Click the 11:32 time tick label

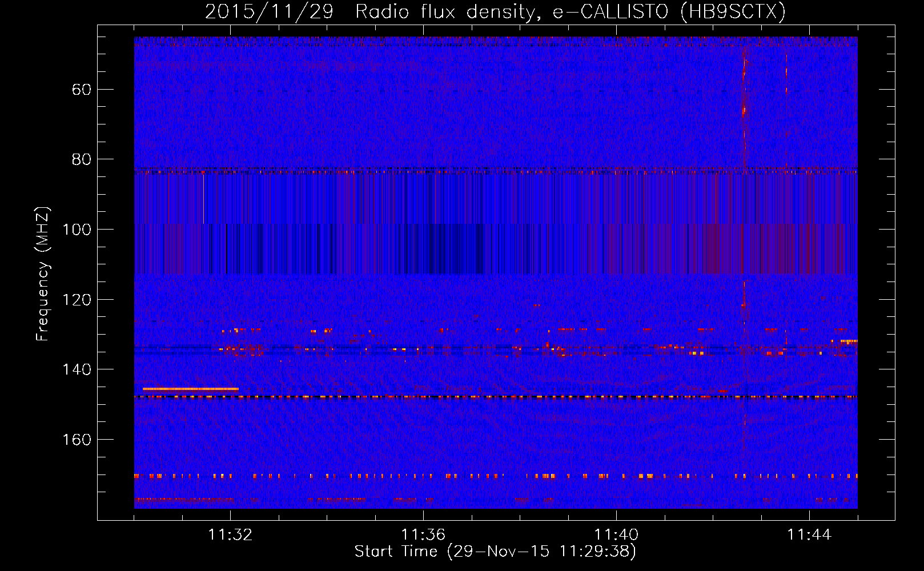[230, 535]
